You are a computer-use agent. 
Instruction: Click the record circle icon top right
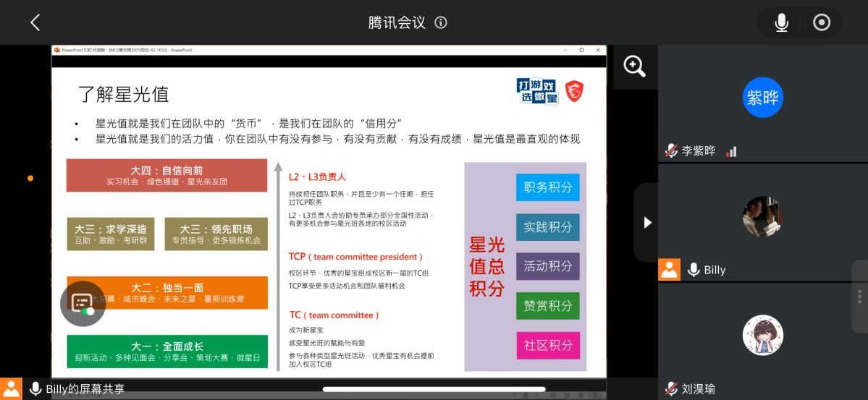(822, 22)
